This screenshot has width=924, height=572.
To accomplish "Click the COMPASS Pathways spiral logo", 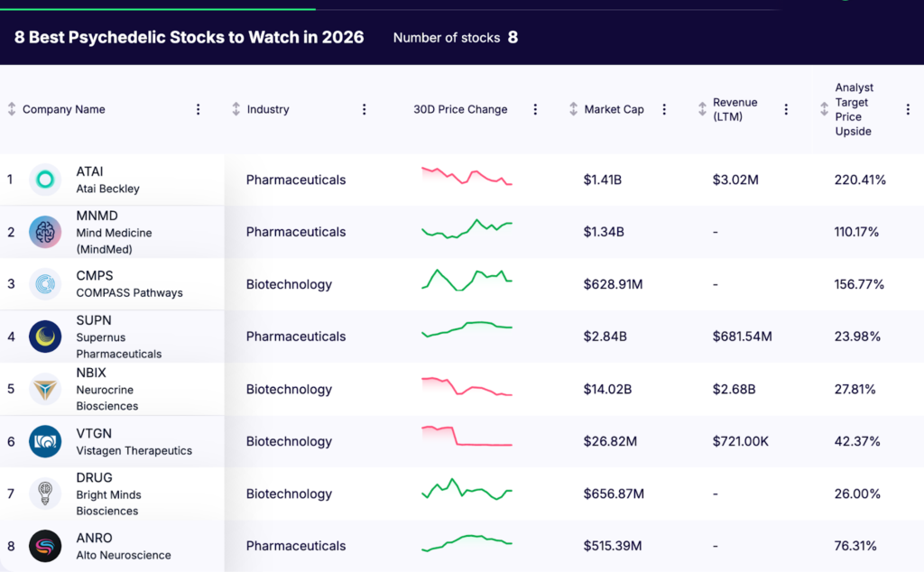I will pyautogui.click(x=43, y=284).
